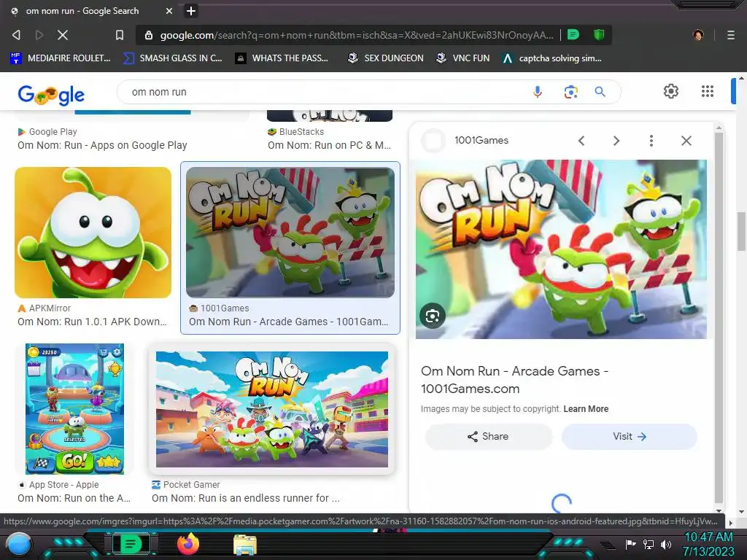Open the green notes app in taskbar
Image resolution: width=747 pixels, height=560 pixels.
point(130,543)
